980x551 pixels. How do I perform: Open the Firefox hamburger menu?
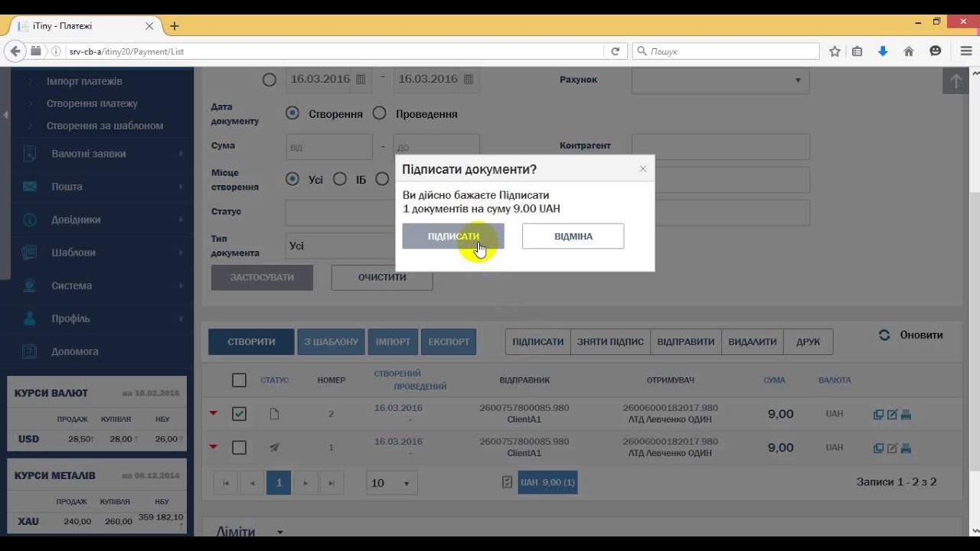[x=965, y=51]
